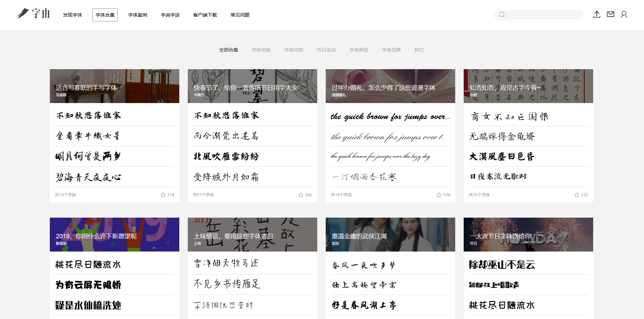644x319 pixels.
Task: Click font sample 商女不知亡国恨
Action: [509, 117]
